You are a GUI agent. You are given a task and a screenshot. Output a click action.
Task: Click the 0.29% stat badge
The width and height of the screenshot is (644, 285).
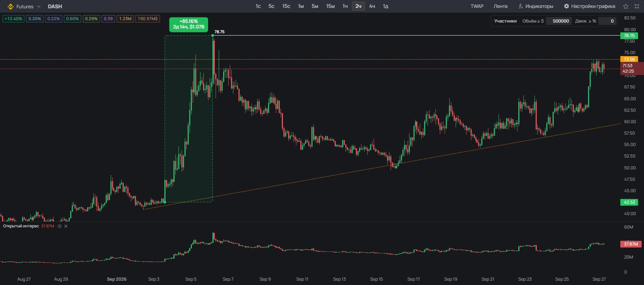pyautogui.click(x=91, y=19)
